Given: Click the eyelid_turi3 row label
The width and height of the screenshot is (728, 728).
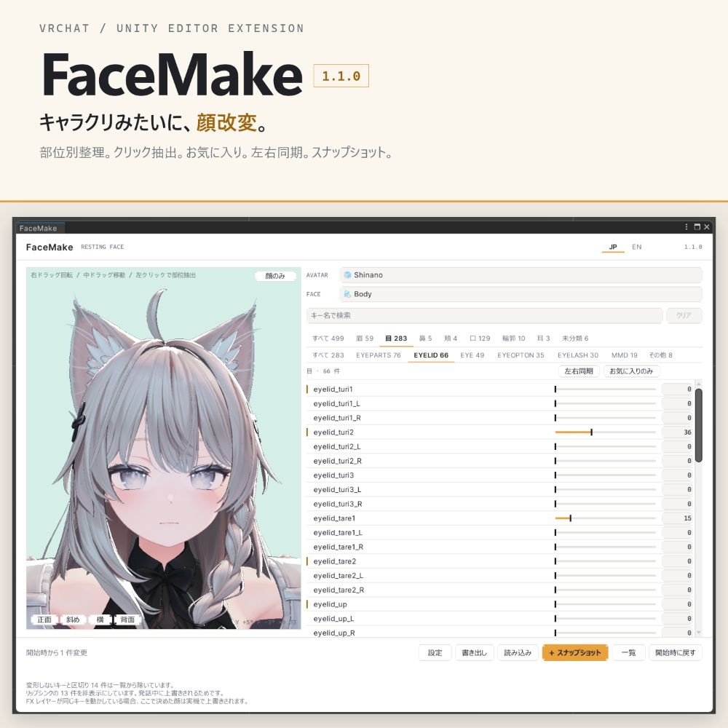Looking at the screenshot, I should (333, 475).
